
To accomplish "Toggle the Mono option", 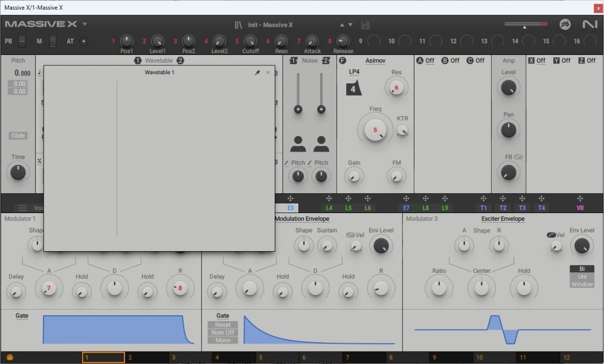I will (x=223, y=340).
